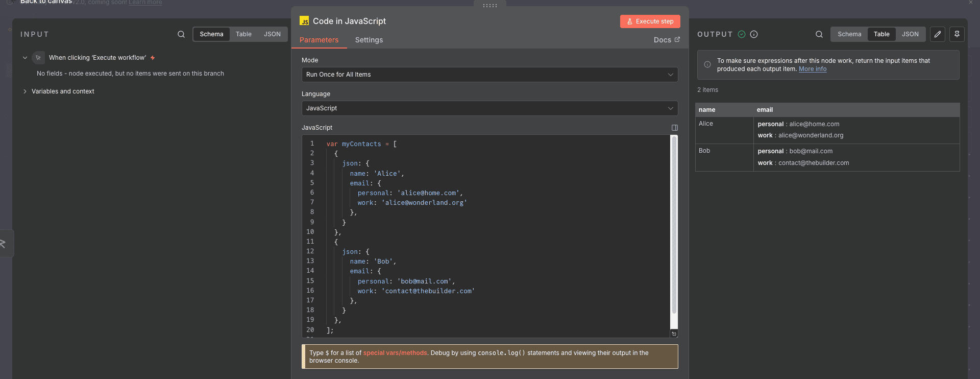980x379 pixels.
Task: Click the search icon in the OUTPUT panel
Action: tap(819, 34)
